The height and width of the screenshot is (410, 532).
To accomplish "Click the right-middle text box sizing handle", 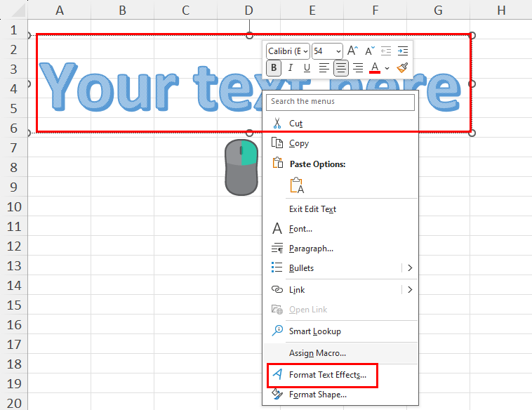I will coord(472,84).
